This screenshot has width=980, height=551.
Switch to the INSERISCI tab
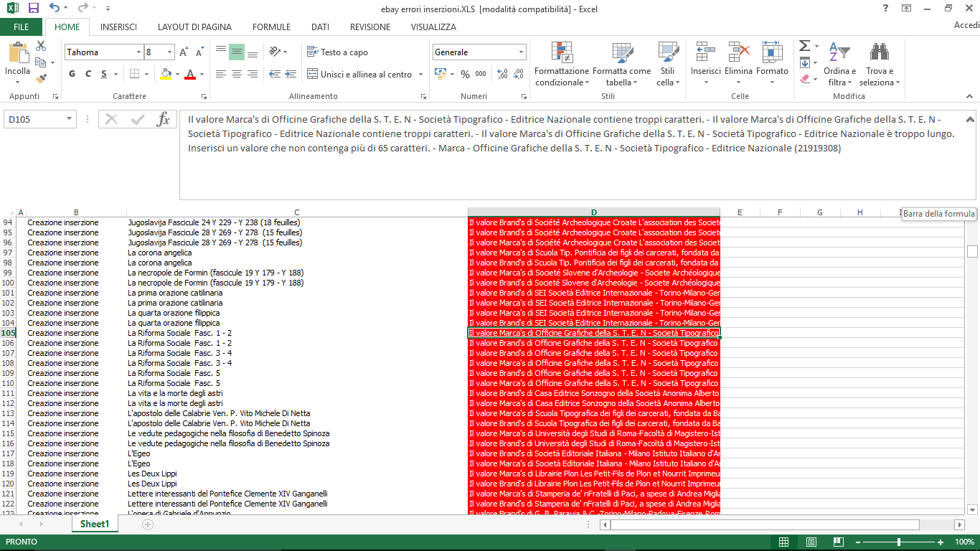click(x=119, y=27)
